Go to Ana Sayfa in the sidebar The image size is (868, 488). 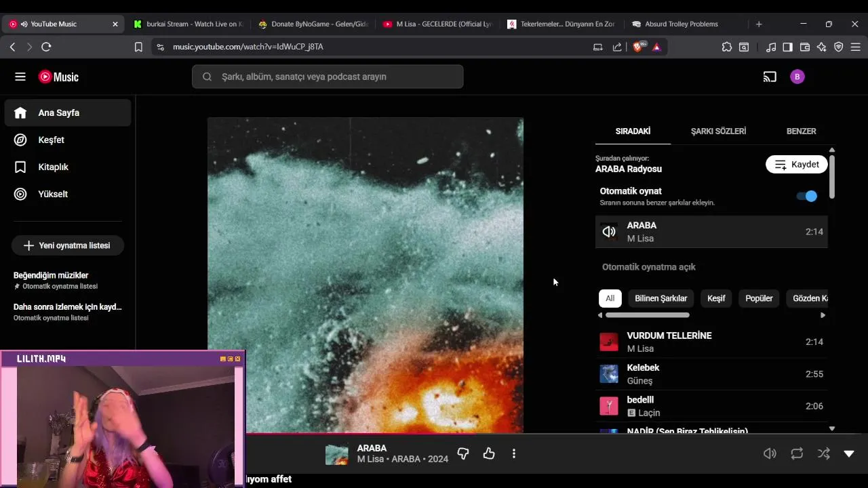click(x=68, y=113)
